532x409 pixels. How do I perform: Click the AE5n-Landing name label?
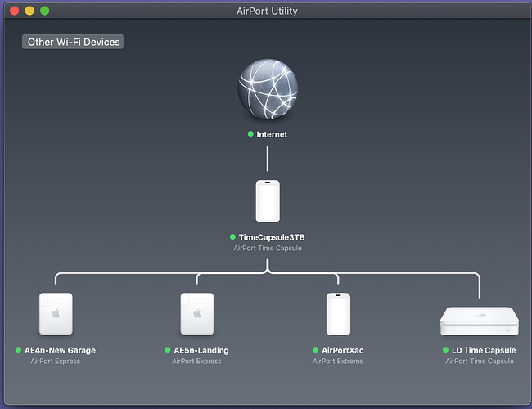pyautogui.click(x=201, y=350)
